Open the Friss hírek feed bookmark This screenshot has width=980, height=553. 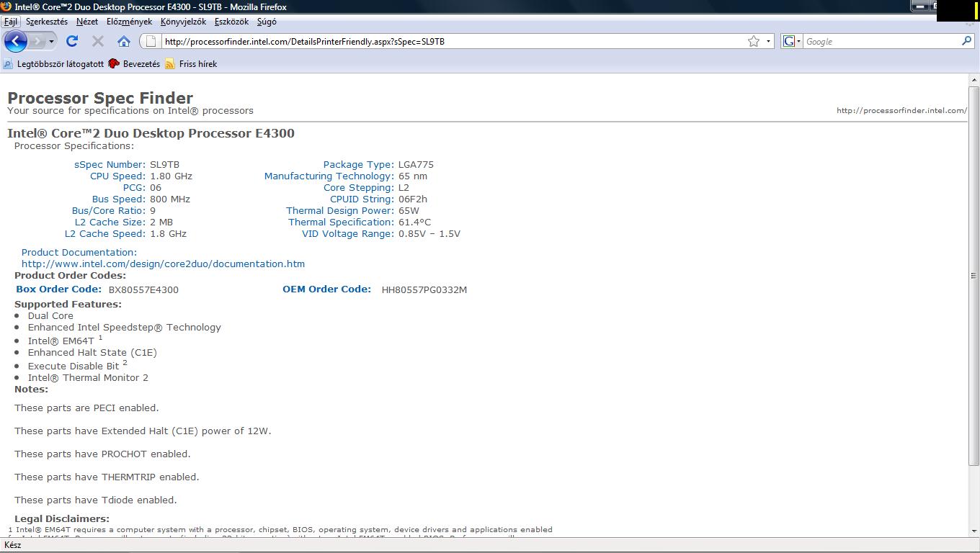coord(191,64)
